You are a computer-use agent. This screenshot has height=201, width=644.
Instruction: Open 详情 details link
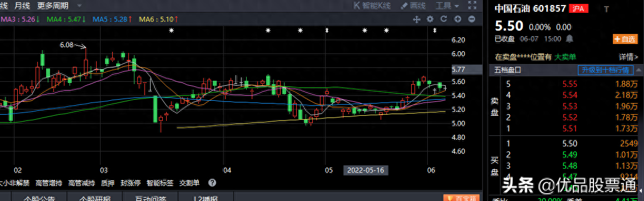click(628, 57)
